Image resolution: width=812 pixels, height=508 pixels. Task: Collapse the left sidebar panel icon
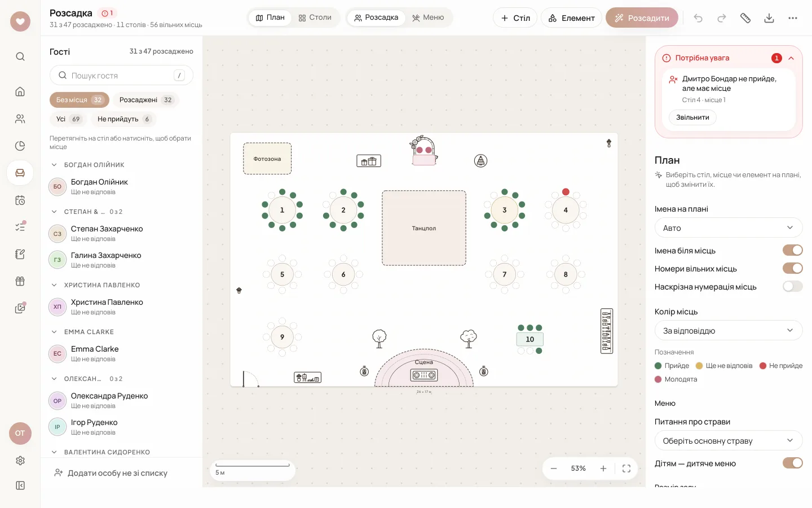[20, 485]
